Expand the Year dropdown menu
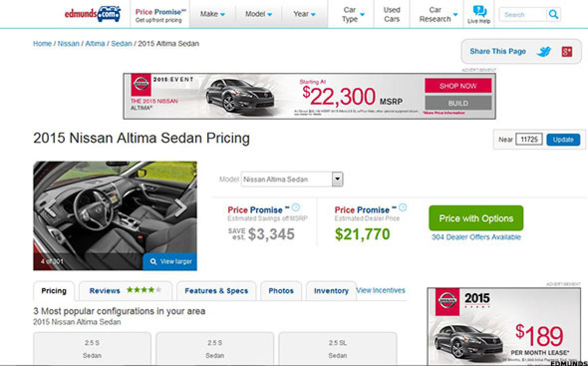This screenshot has width=588, height=366. 304,14
